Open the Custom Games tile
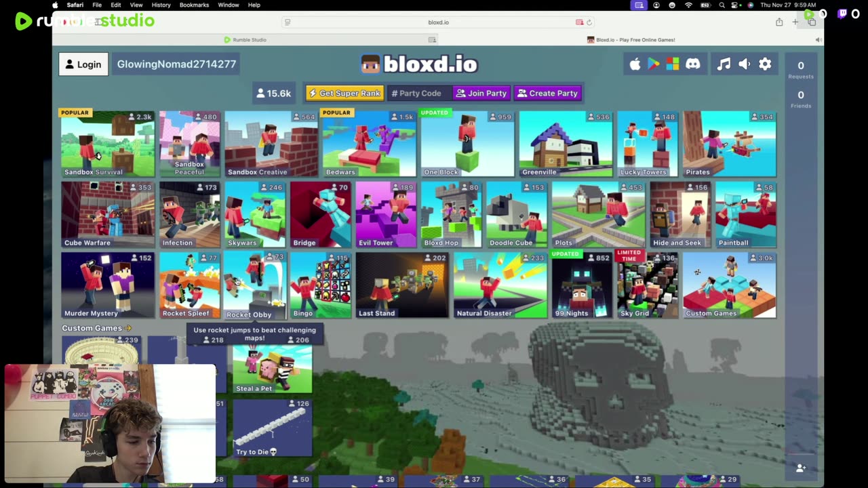This screenshot has height=488, width=868. (x=729, y=285)
